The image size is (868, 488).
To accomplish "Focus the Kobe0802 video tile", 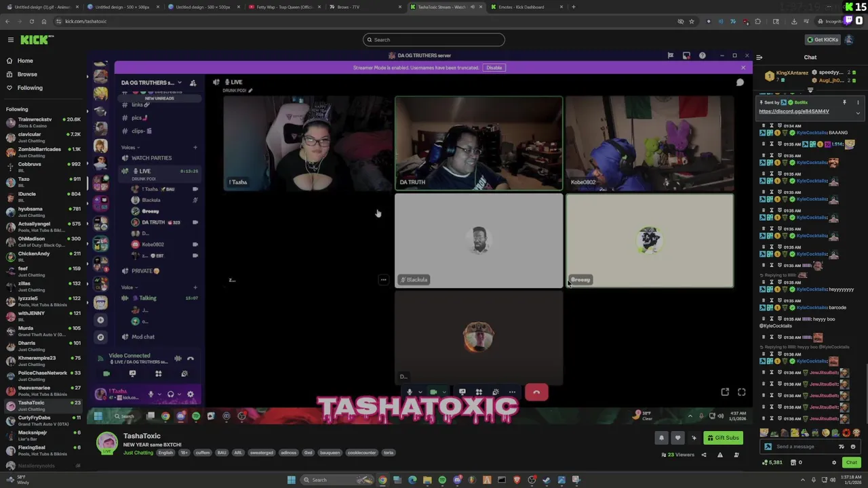I will [650, 143].
